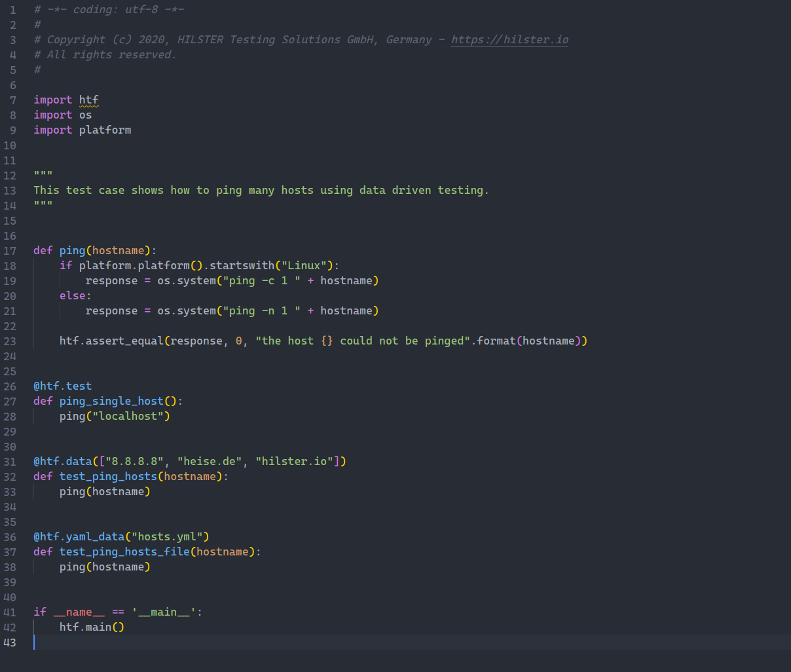Click the @htf.test decorator
The height and width of the screenshot is (672, 791).
coord(62,386)
